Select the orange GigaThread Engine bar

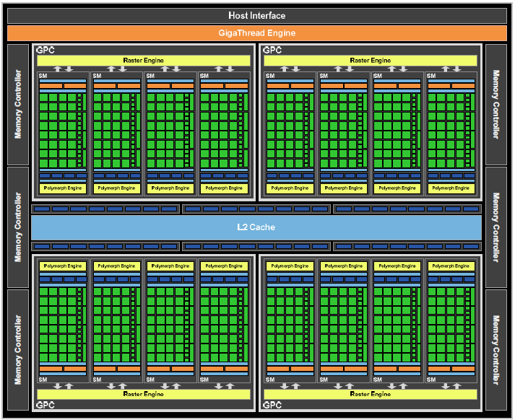click(x=256, y=33)
